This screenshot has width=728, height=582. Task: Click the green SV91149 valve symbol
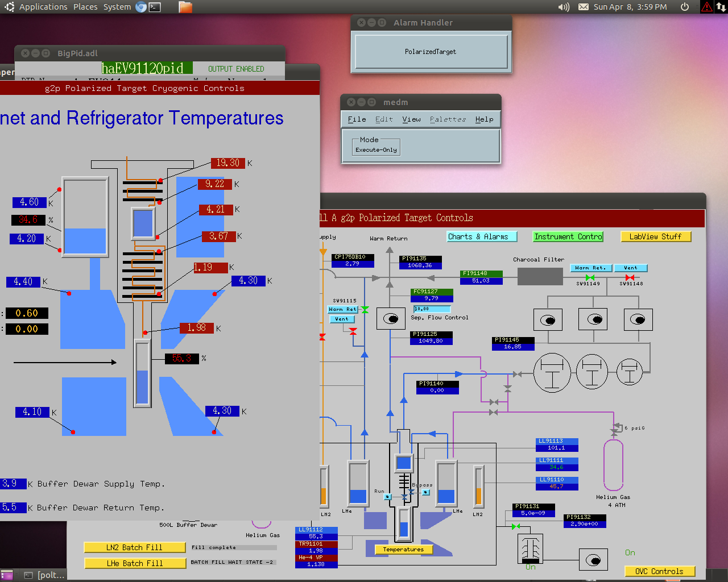click(590, 277)
